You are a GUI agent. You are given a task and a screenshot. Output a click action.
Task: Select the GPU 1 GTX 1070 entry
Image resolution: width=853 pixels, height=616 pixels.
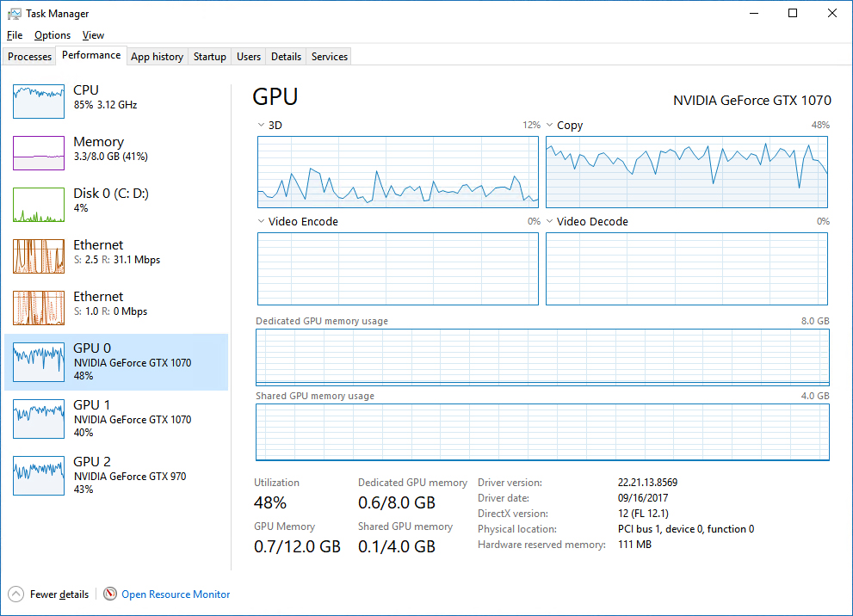tap(116, 419)
